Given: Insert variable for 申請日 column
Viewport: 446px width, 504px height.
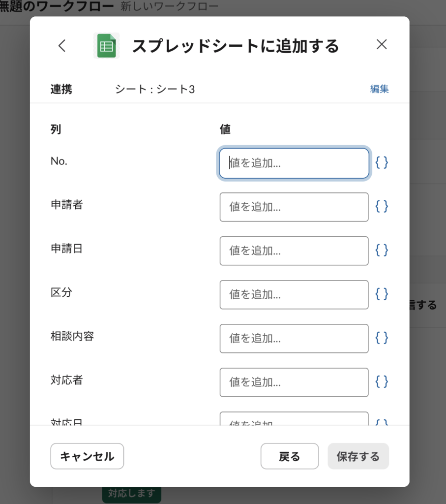Looking at the screenshot, I should pos(382,251).
